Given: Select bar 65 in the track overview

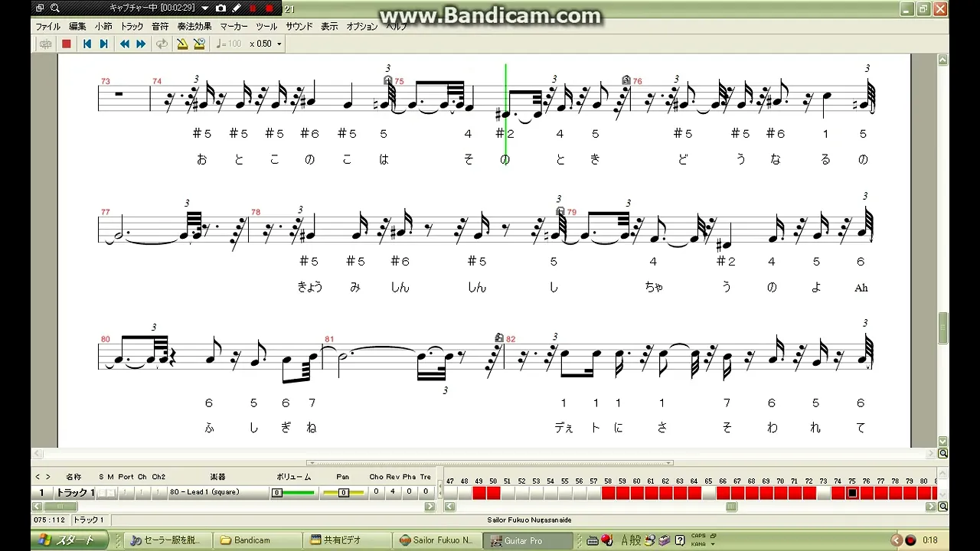Looking at the screenshot, I should [x=709, y=493].
